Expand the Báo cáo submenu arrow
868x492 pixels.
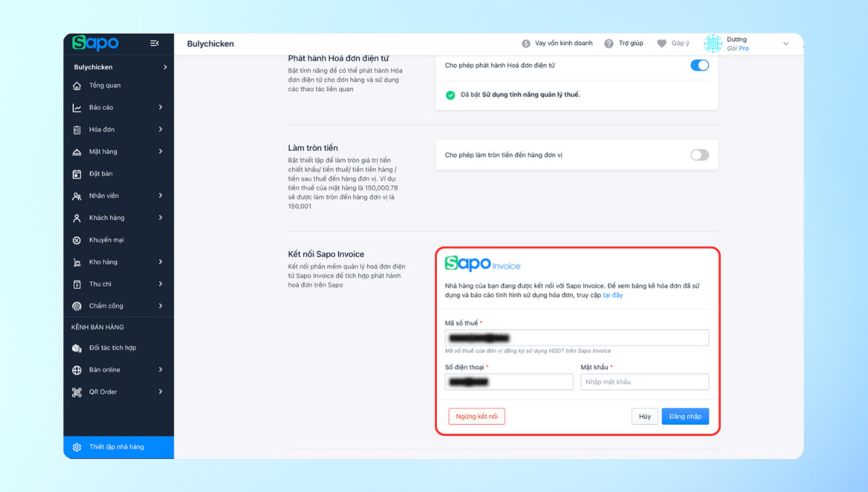click(161, 107)
